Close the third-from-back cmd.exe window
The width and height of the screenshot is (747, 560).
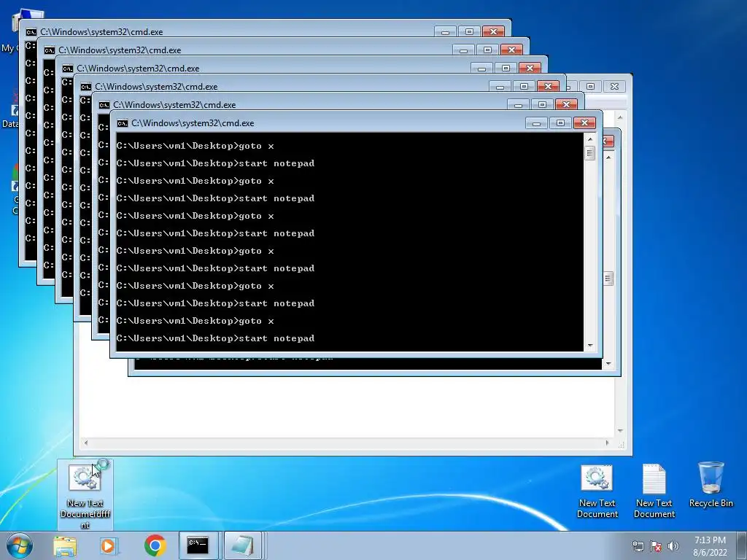(530, 68)
